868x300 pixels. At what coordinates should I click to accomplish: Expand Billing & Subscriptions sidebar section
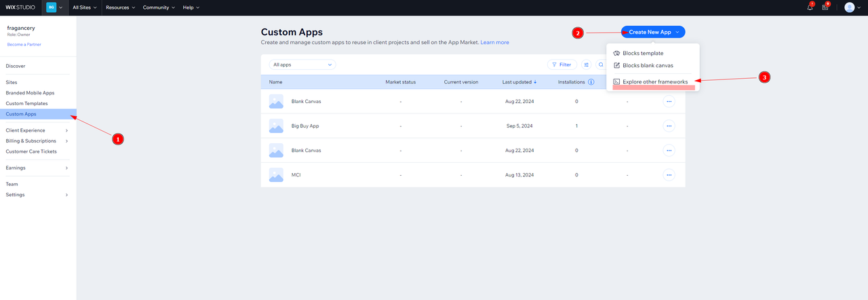point(37,141)
